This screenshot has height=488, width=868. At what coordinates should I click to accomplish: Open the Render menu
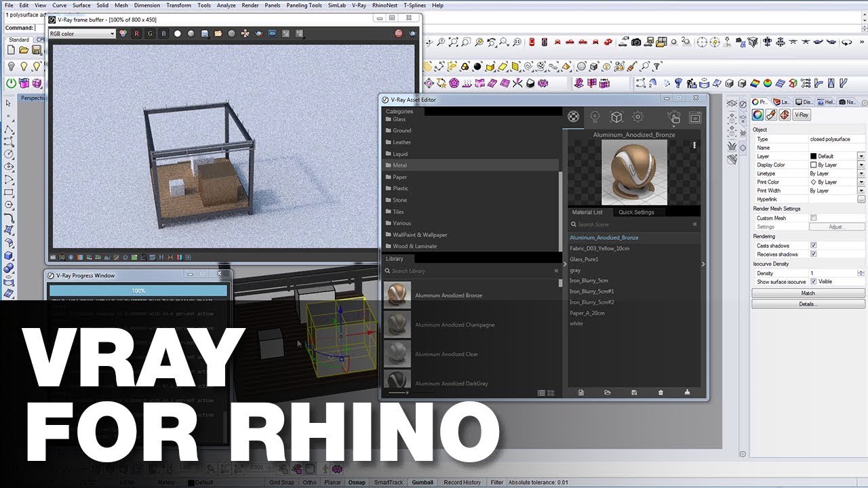(250, 5)
